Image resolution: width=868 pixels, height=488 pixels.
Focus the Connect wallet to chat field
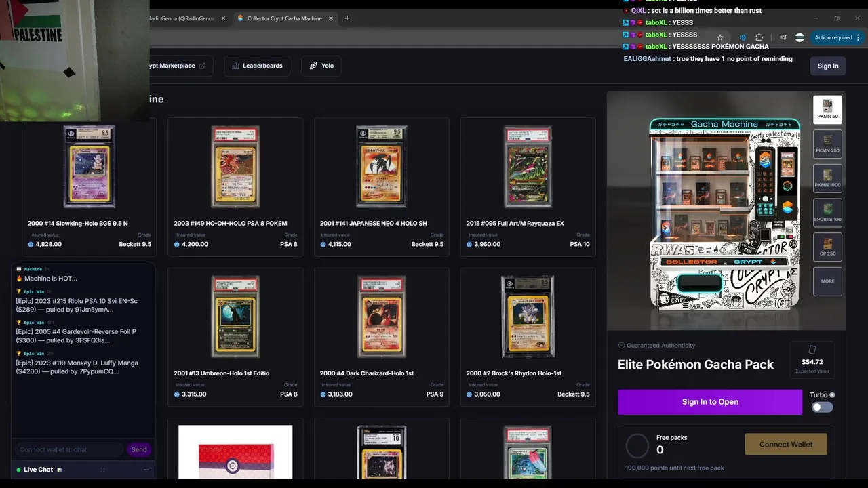click(69, 449)
